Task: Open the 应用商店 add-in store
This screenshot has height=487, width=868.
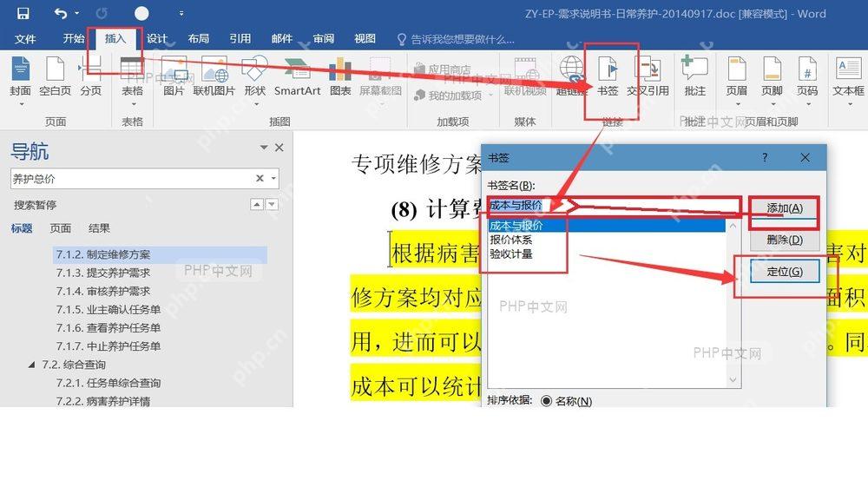Action: (x=443, y=69)
